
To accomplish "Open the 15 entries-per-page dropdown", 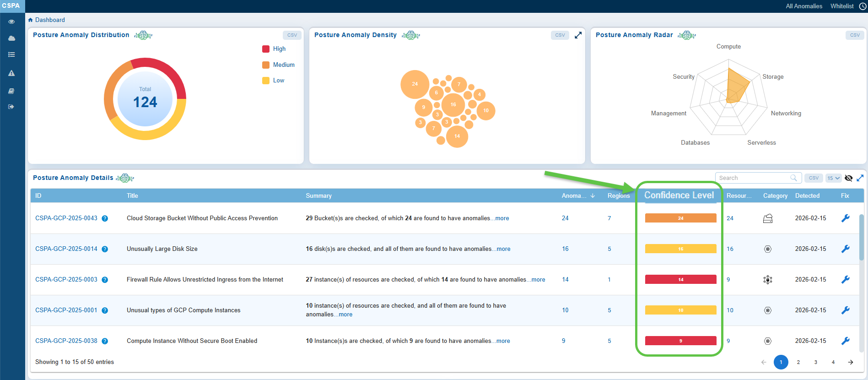I will click(x=833, y=178).
